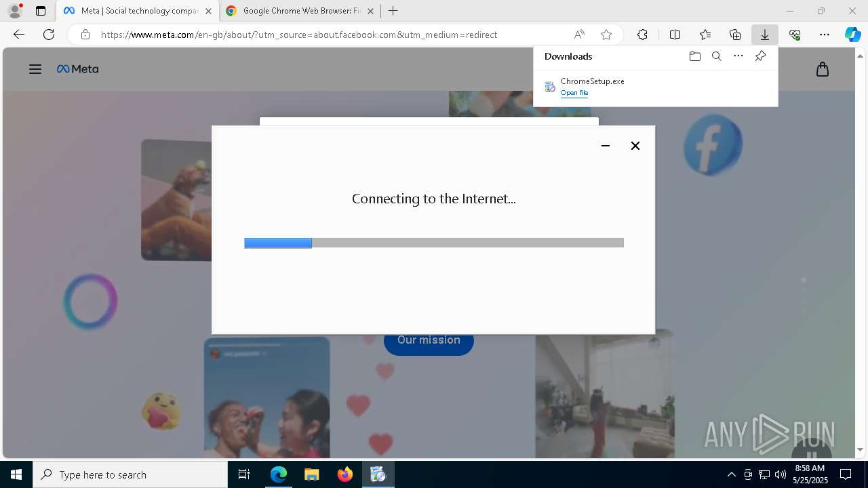Toggle the Downloads toolbar button
868x488 pixels.
pos(765,35)
